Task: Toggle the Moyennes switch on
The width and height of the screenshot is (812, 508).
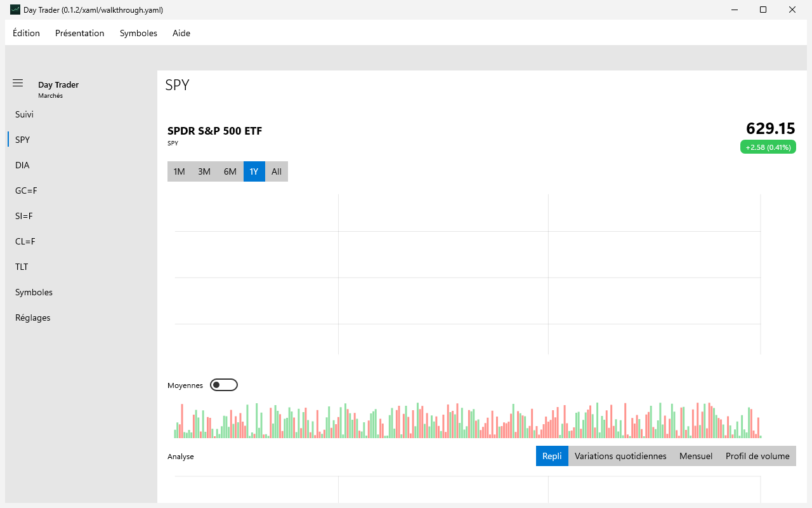Action: pos(224,385)
